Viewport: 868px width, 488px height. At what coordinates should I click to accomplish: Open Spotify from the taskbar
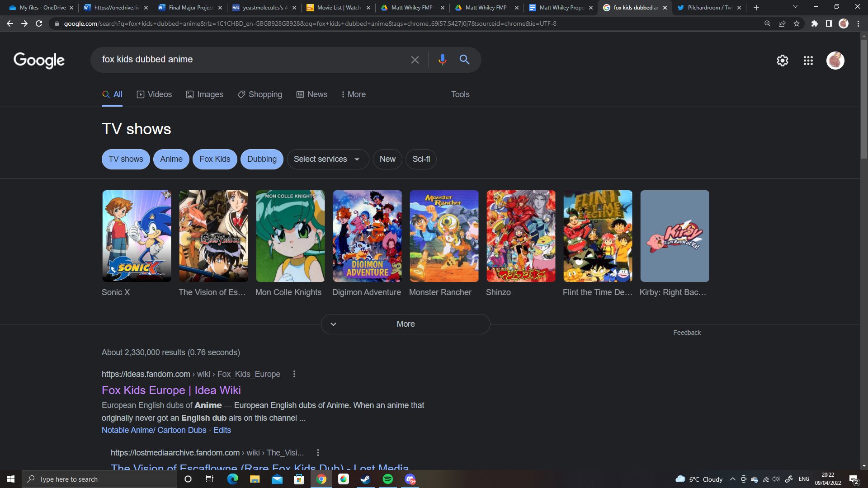(387, 479)
